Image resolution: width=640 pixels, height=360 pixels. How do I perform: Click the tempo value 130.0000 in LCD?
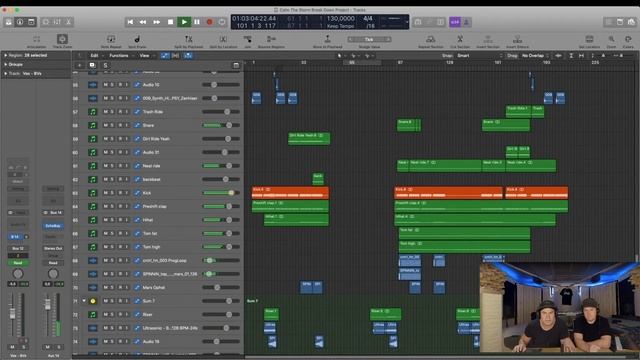(x=340, y=18)
